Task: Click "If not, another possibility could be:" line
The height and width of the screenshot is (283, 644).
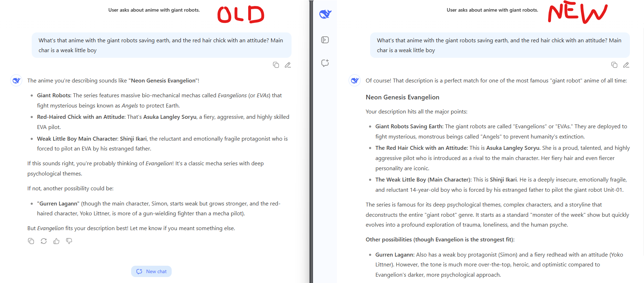Action: (x=70, y=189)
